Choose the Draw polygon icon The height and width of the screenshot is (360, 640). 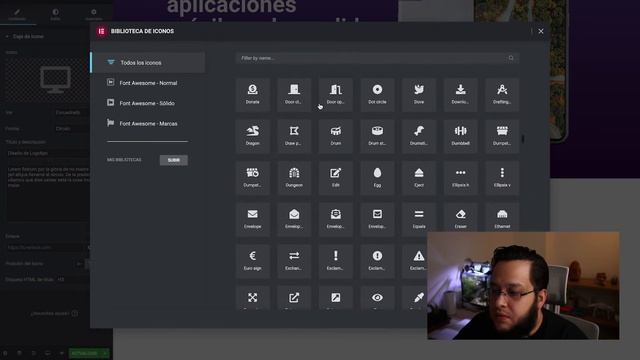[294, 136]
